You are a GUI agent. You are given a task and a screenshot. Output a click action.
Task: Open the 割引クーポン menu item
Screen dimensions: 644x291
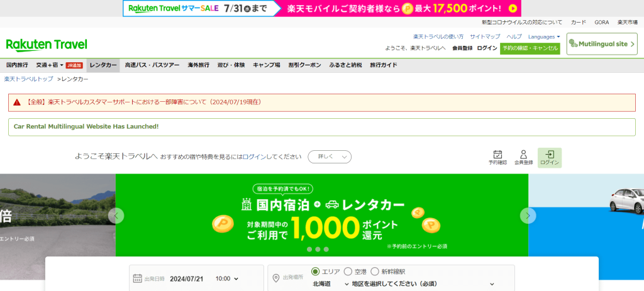[x=304, y=65]
